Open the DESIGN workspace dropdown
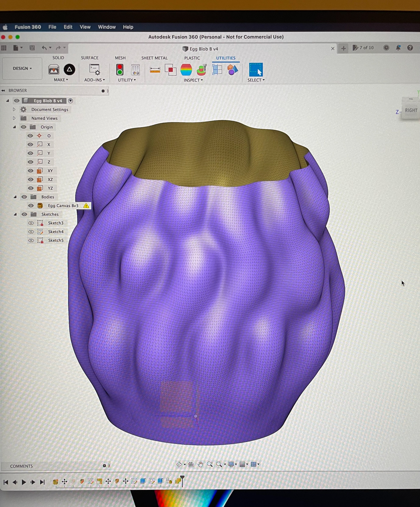Image resolution: width=420 pixels, height=507 pixels. click(22, 69)
